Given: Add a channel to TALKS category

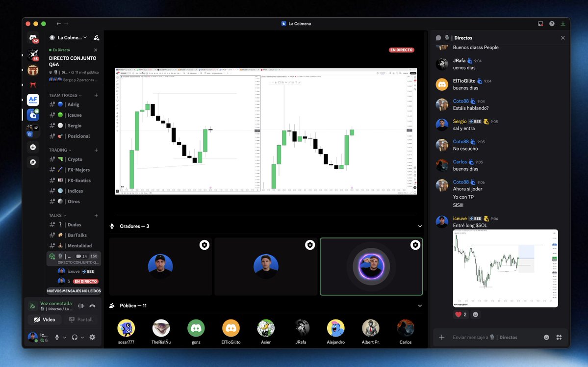Looking at the screenshot, I should click(96, 215).
